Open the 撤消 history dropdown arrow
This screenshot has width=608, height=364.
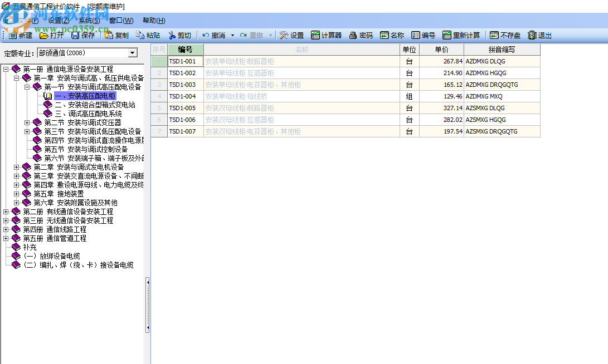tap(232, 35)
